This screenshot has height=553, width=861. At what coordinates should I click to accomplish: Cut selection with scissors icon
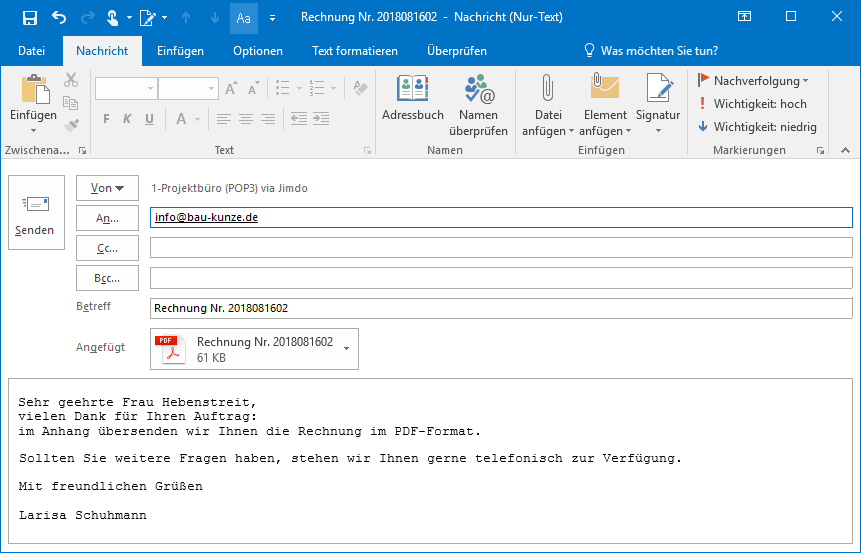71,80
